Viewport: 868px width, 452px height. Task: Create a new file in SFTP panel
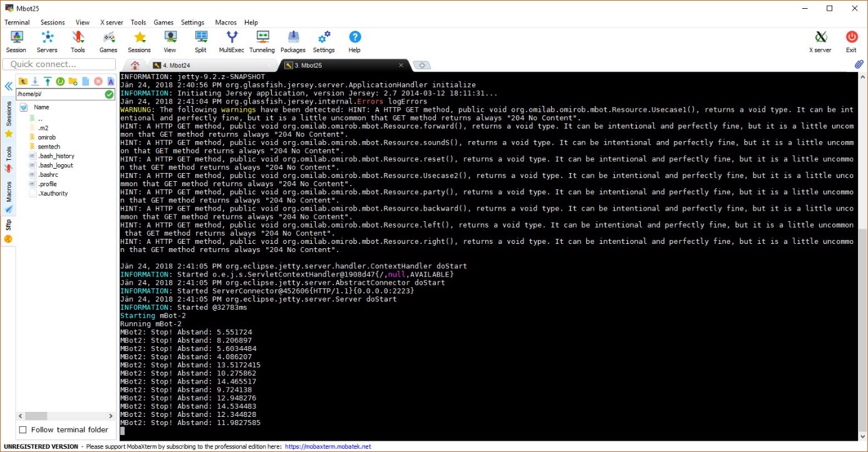coord(85,81)
